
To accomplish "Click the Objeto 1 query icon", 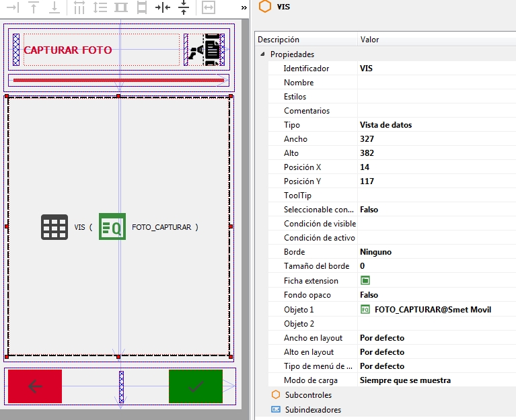I will (x=365, y=309).
